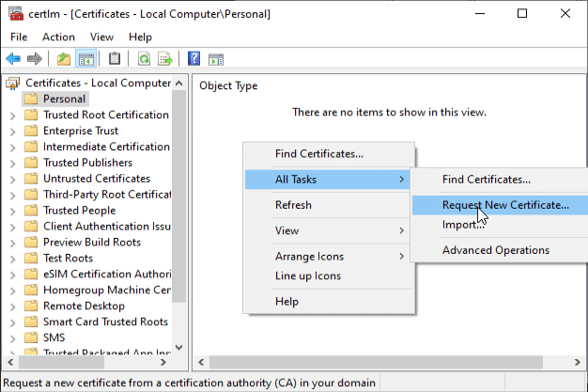Viewport: 588px width, 392px height.
Task: Select the Untrusted Certificates folder
Action: pyautogui.click(x=96, y=179)
